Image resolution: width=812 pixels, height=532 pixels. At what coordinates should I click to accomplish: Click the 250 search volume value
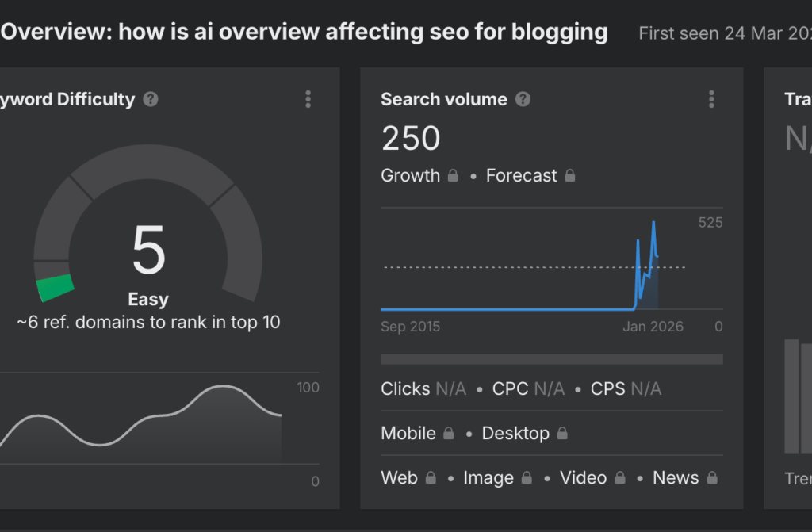411,138
